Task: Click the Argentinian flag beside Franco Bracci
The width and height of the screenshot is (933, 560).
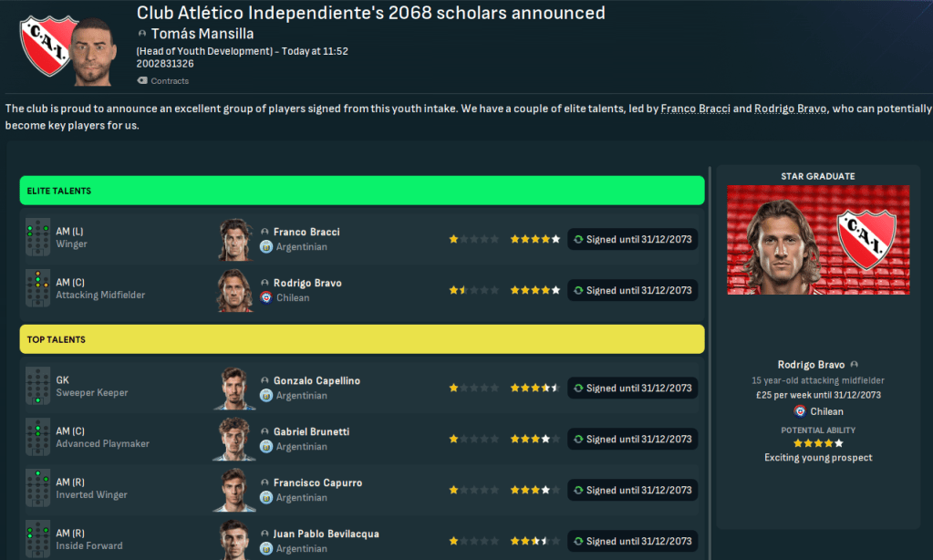Action: [x=266, y=247]
